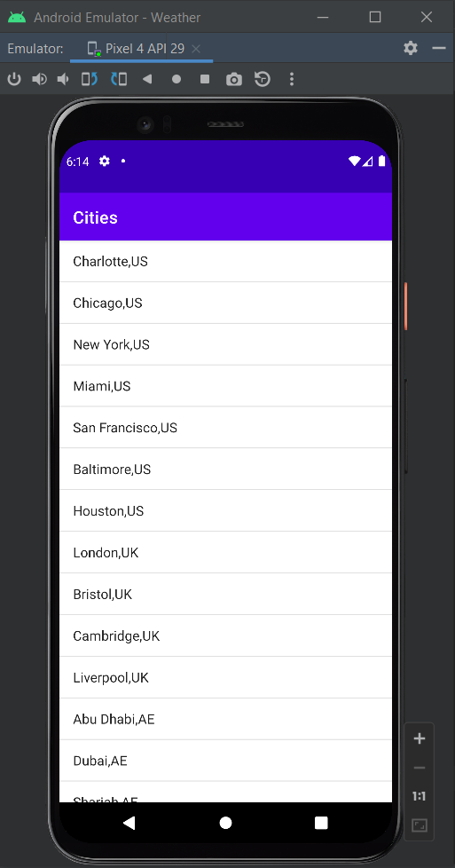Set zoom to 1:1 actual size

click(x=420, y=797)
